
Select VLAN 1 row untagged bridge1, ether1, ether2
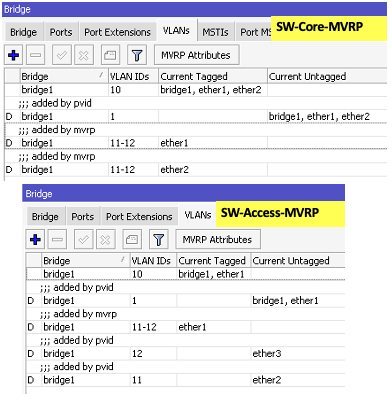(x=196, y=116)
